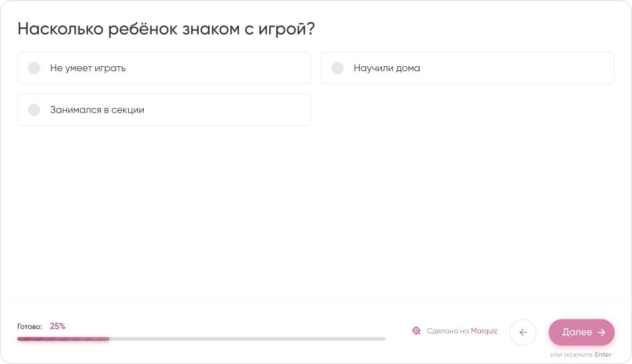The height and width of the screenshot is (364, 632).
Task: Select the radio button next to Научили дома
Action: pyautogui.click(x=337, y=68)
